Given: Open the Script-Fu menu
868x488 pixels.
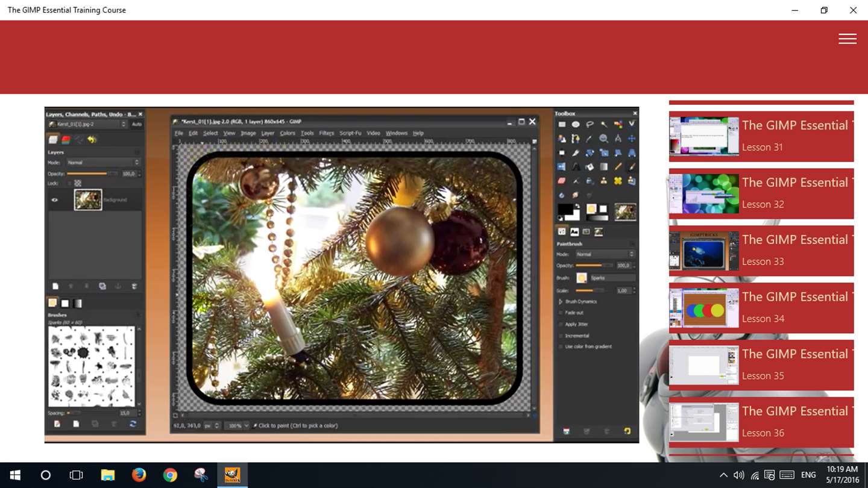Looking at the screenshot, I should pyautogui.click(x=350, y=133).
